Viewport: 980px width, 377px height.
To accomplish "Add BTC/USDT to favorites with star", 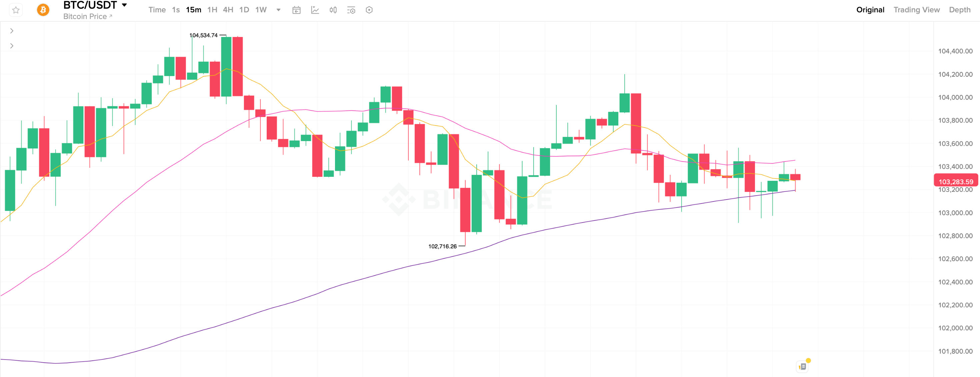I will click(x=16, y=10).
